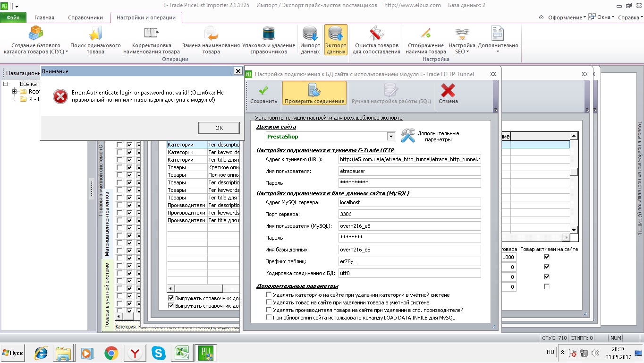Open 'Замена наименования товара' tool
Screen dimensions: 644x363
211,40
